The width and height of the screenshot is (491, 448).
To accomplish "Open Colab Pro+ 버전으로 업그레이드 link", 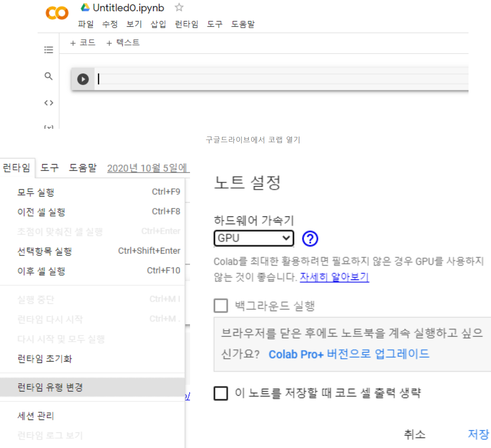I will pos(349,354).
